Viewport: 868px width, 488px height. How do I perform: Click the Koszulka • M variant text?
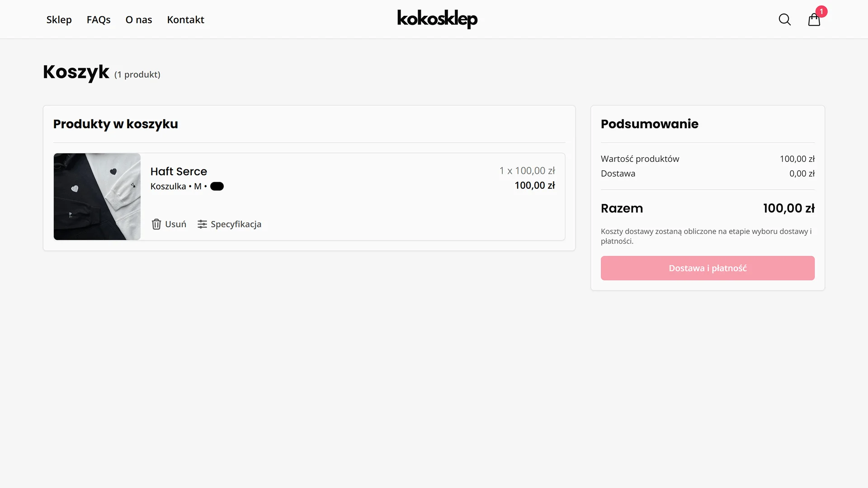176,186
